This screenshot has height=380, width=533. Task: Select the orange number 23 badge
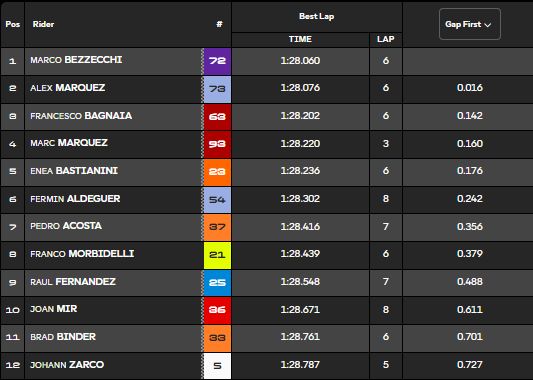pyautogui.click(x=217, y=172)
